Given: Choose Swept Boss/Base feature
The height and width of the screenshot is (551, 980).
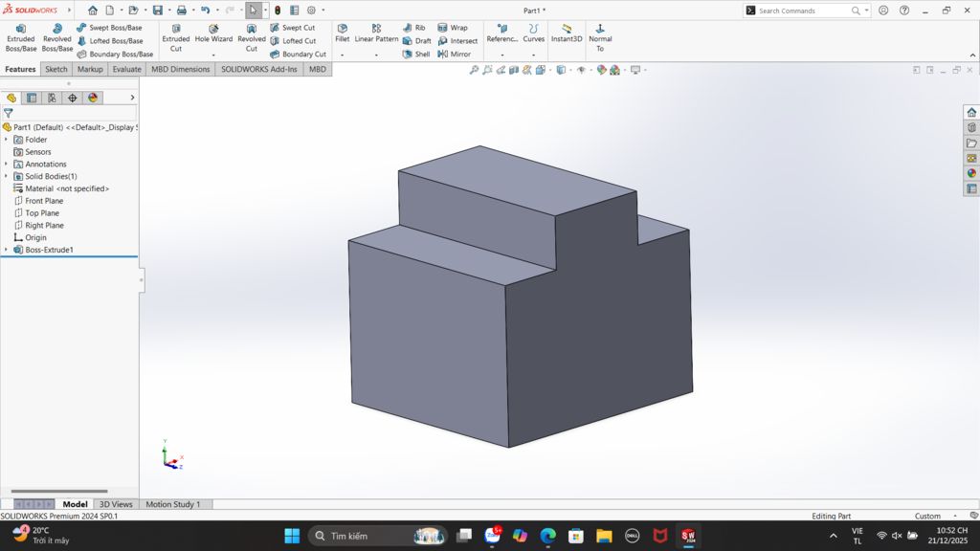Looking at the screenshot, I should coord(109,28).
